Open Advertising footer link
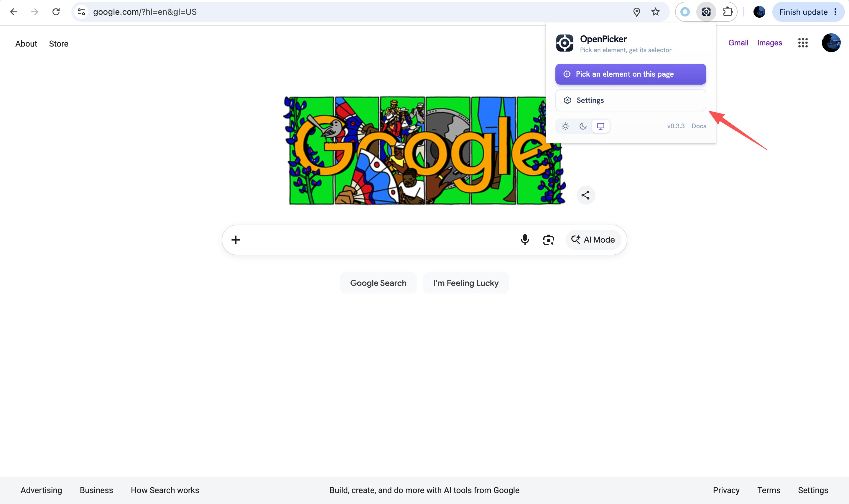 point(41,490)
